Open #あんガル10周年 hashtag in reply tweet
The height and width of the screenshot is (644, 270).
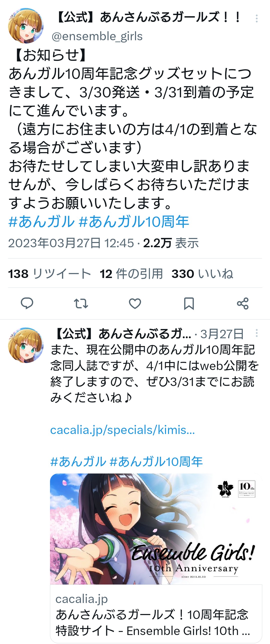click(x=156, y=461)
